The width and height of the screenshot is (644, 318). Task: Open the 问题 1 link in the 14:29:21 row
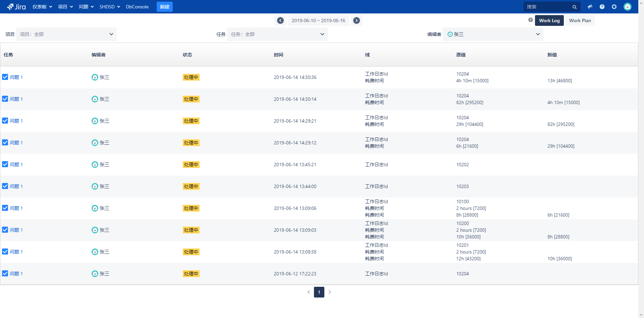click(x=16, y=121)
